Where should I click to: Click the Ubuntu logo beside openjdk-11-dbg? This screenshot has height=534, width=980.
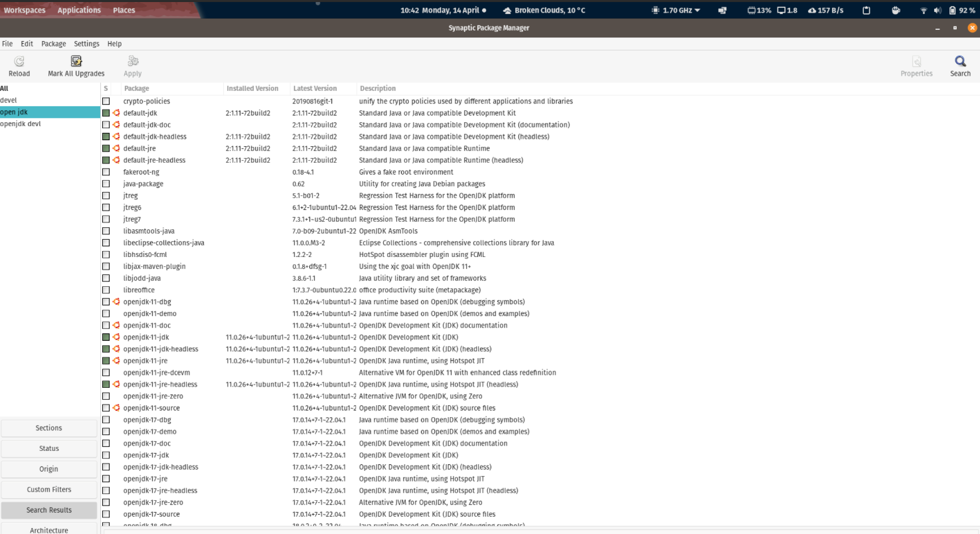click(x=116, y=302)
